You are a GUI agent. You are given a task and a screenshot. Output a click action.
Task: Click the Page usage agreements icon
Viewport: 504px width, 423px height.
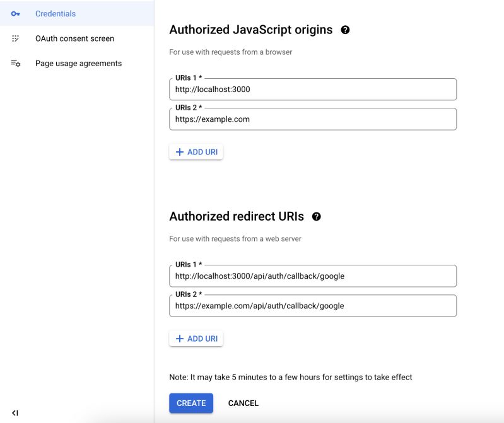tap(15, 63)
